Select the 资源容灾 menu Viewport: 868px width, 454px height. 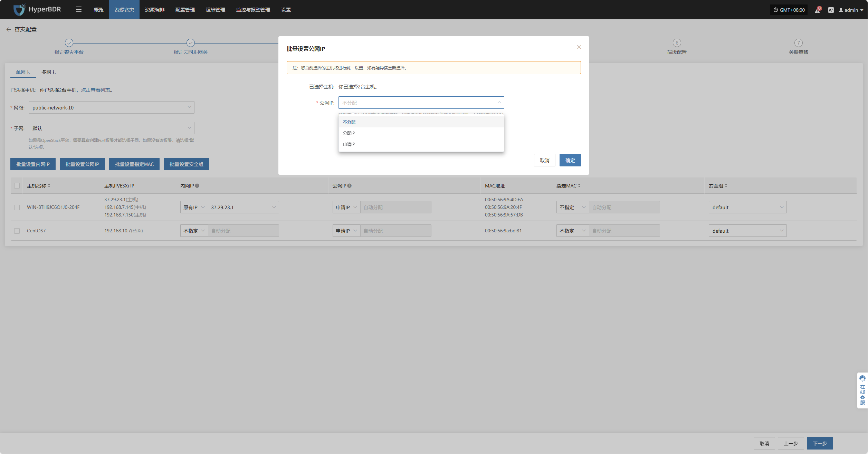click(124, 10)
